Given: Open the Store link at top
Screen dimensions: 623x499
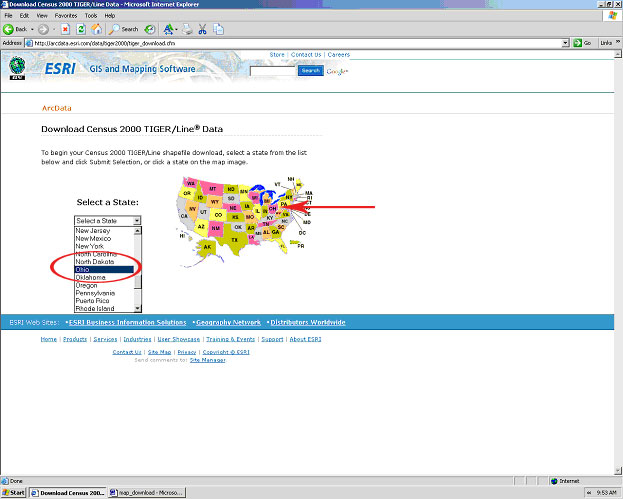Looking at the screenshot, I should [277, 55].
